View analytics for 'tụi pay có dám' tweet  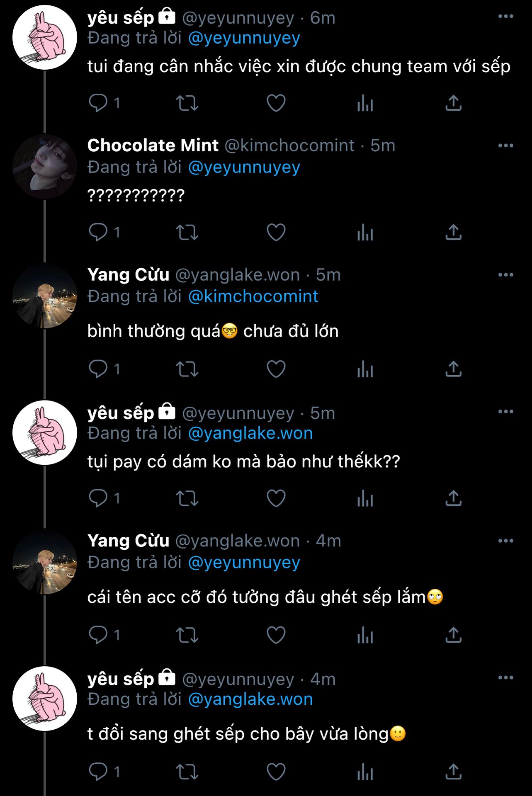coord(365,498)
